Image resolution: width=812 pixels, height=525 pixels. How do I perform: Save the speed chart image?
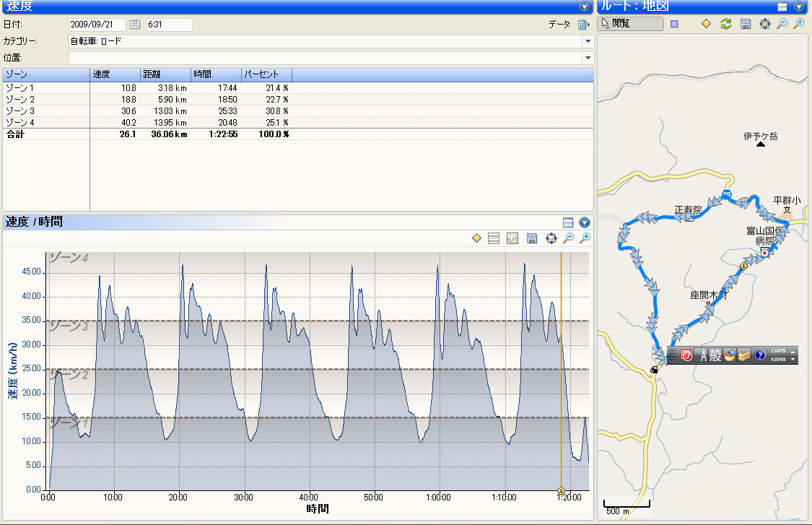pyautogui.click(x=532, y=238)
